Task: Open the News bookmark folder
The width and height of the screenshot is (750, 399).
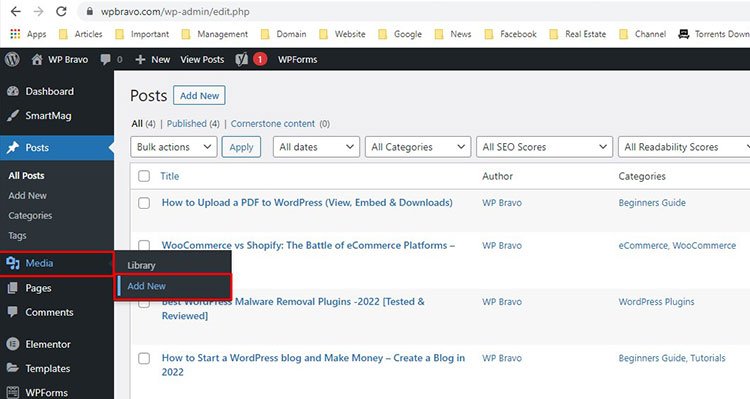Action: [x=452, y=34]
